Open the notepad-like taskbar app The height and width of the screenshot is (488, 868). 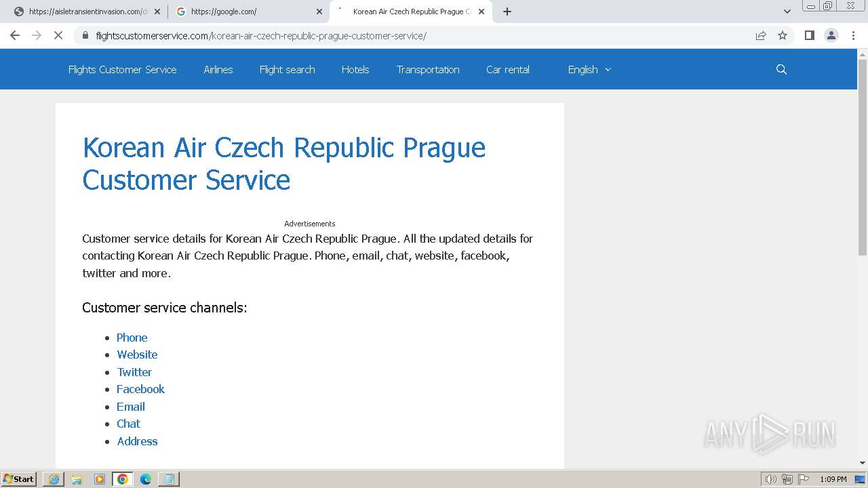pos(169,479)
